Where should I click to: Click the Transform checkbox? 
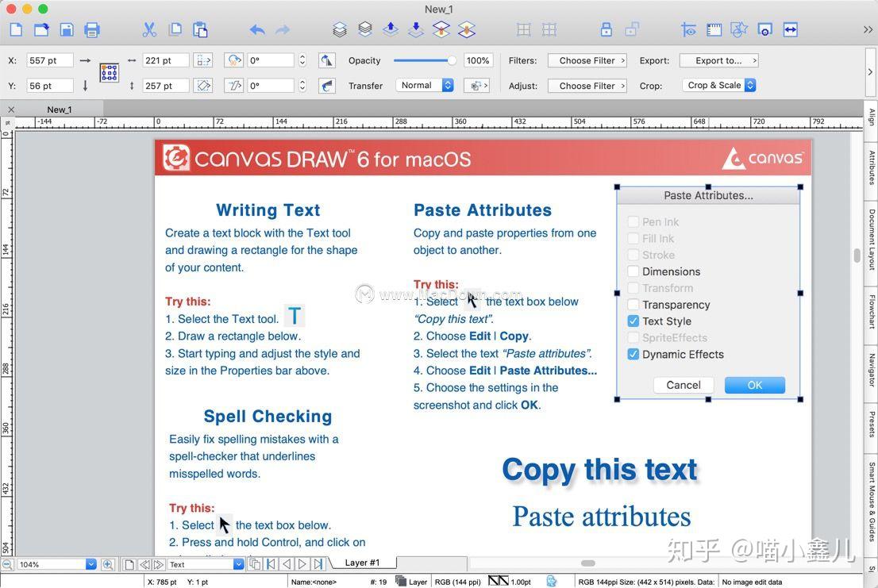tap(633, 288)
